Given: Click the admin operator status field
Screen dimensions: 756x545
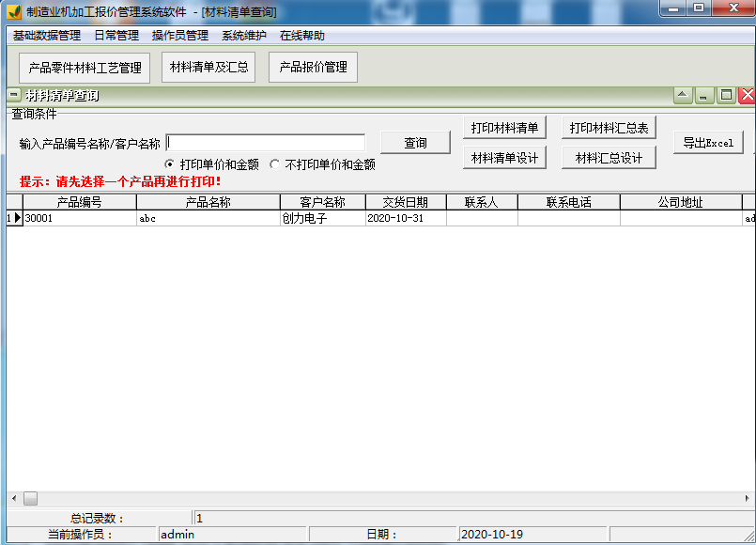Looking at the screenshot, I should tap(232, 535).
